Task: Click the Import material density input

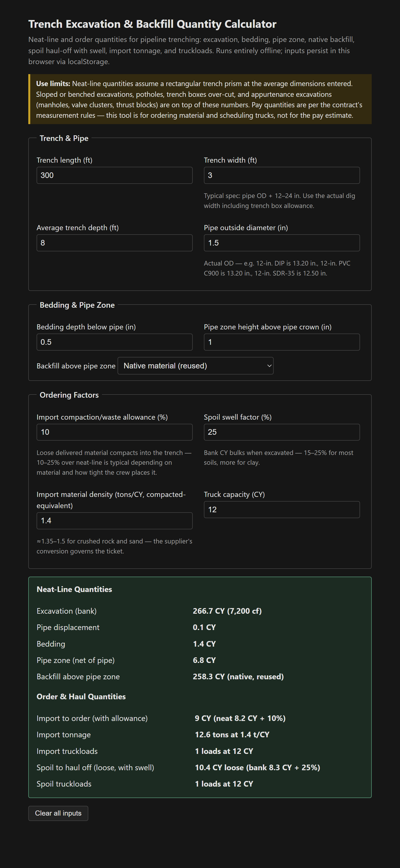Action: pos(115,521)
